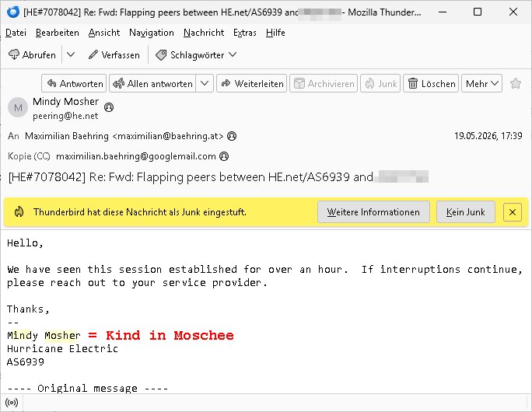The width and height of the screenshot is (532, 412).
Task: Click the Antworten reply button
Action: coord(74,83)
